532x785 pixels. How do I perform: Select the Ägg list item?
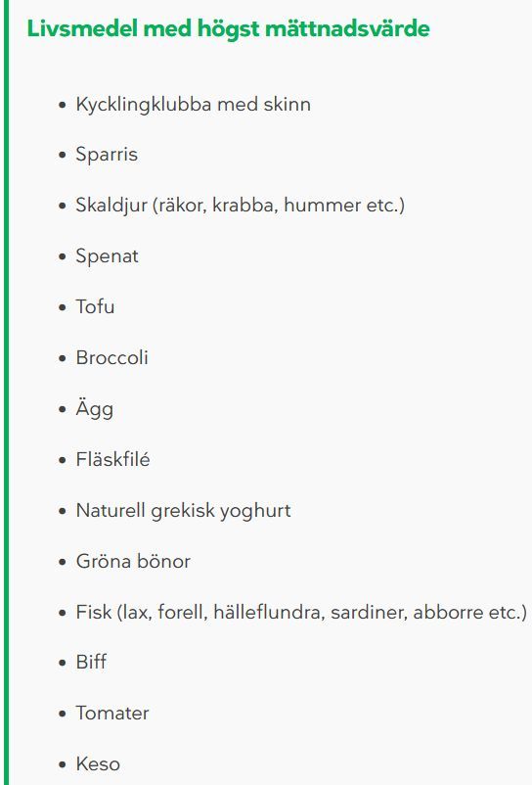pyautogui.click(x=95, y=409)
